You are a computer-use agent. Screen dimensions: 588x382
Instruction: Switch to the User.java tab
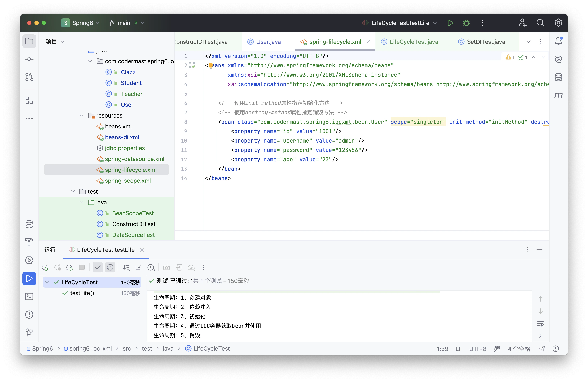point(268,42)
